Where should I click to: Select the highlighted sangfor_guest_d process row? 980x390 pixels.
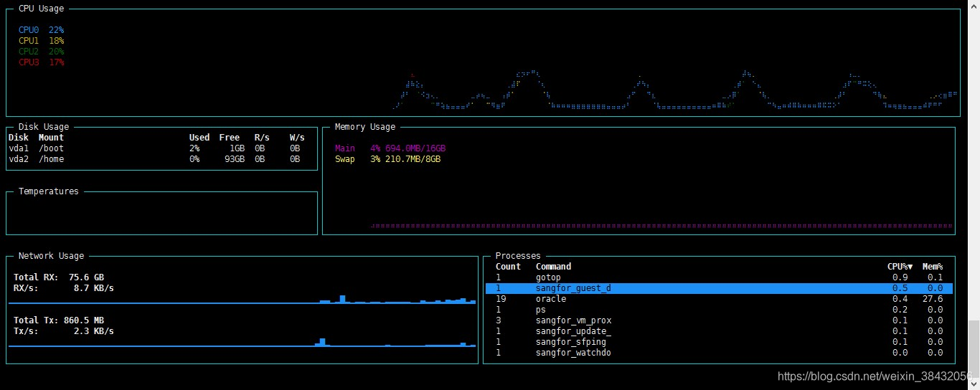(x=719, y=288)
